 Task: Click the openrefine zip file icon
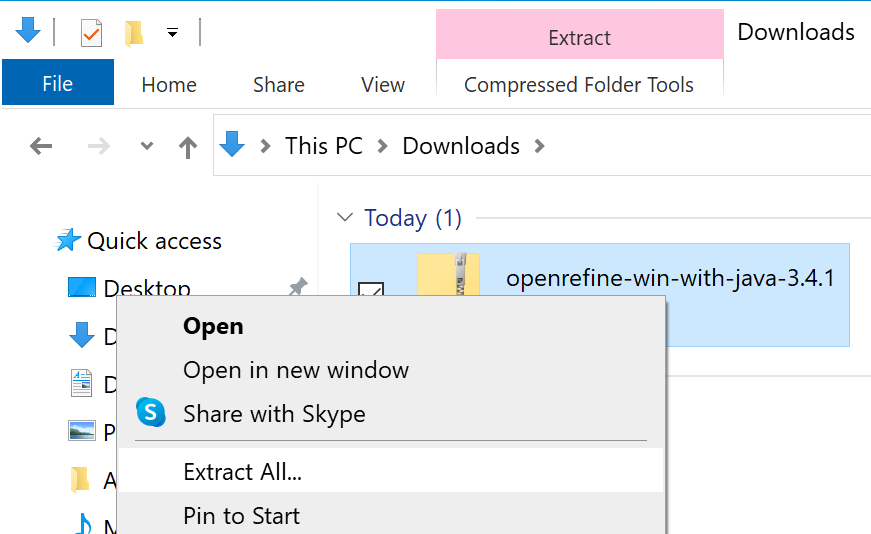coord(449,274)
